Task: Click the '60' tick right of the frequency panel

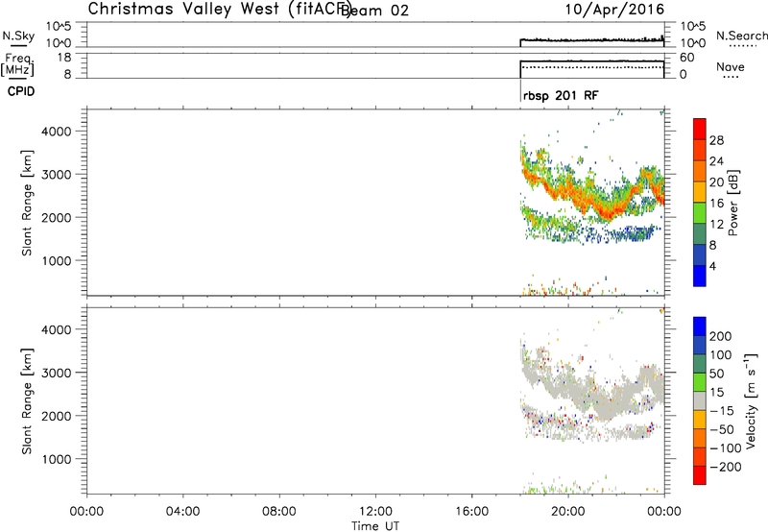Action: pyautogui.click(x=687, y=58)
